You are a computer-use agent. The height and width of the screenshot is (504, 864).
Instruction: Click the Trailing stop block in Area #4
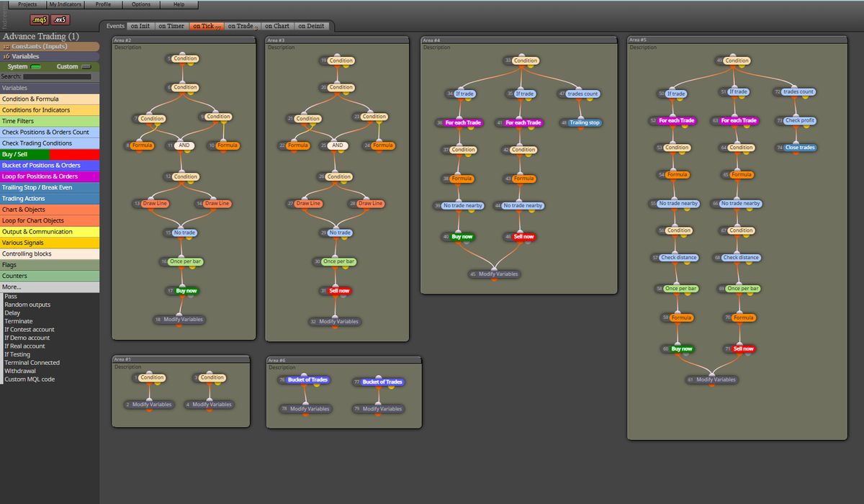(585, 123)
